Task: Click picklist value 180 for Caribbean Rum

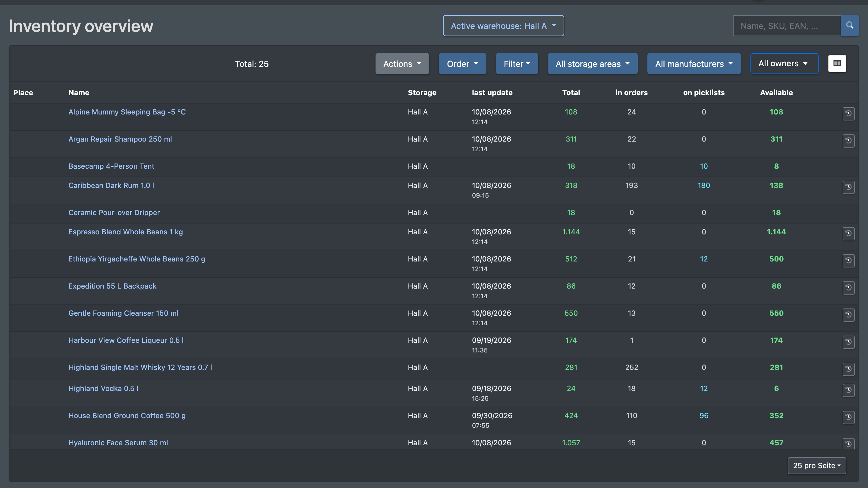Action: pyautogui.click(x=703, y=185)
